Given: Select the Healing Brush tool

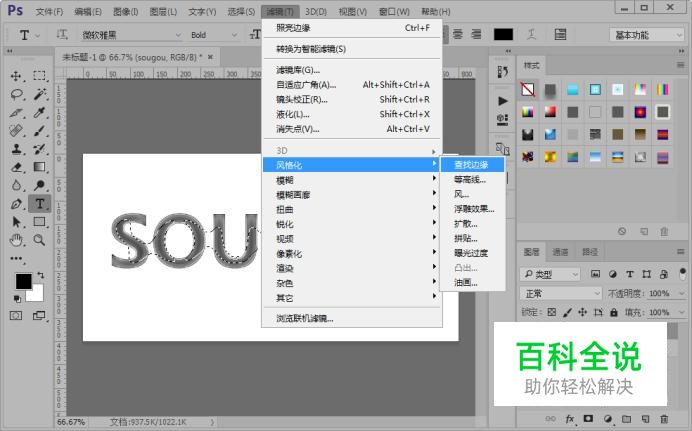Looking at the screenshot, I should pos(16,131).
